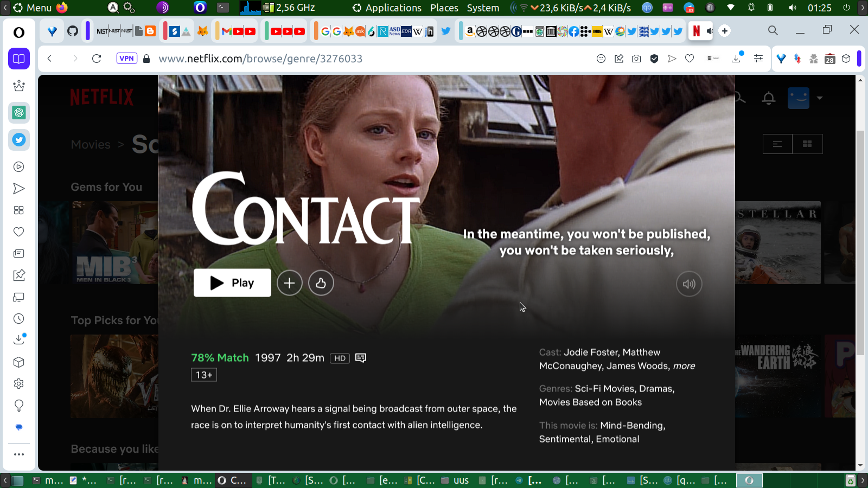The width and height of the screenshot is (868, 488).
Task: Expand the profile dropdown caret
Action: [820, 98]
